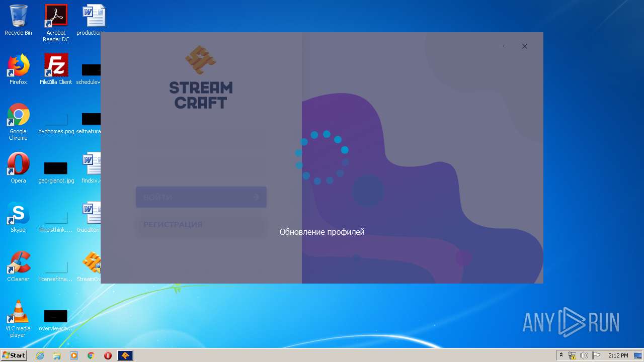Open the Recycle Bin desktop icon
644x362 pixels.
coord(18,20)
